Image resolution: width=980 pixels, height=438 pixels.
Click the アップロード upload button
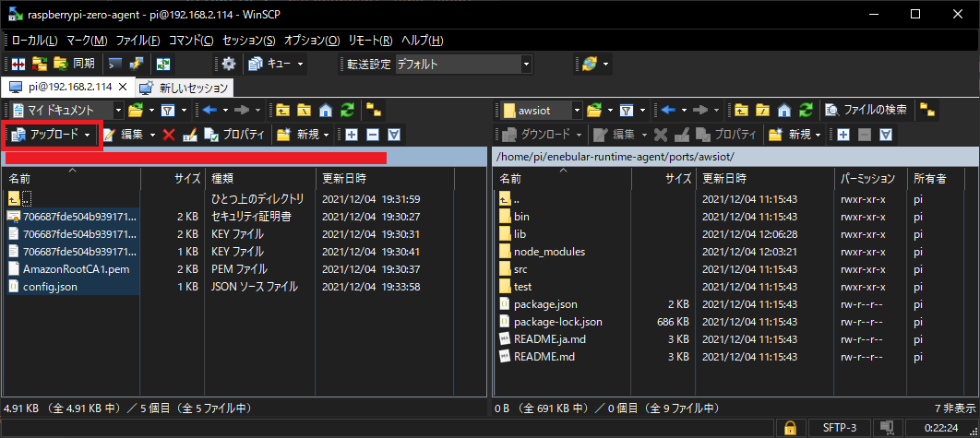click(x=45, y=135)
